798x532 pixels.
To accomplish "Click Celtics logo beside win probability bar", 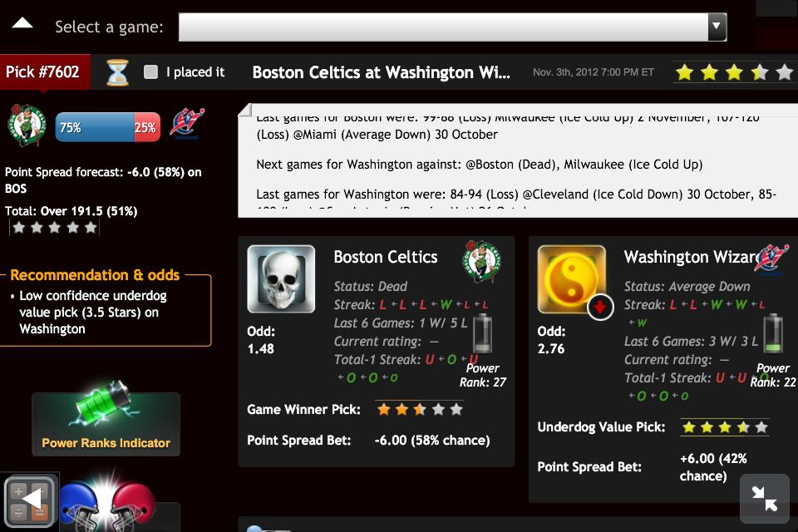I will [x=27, y=126].
